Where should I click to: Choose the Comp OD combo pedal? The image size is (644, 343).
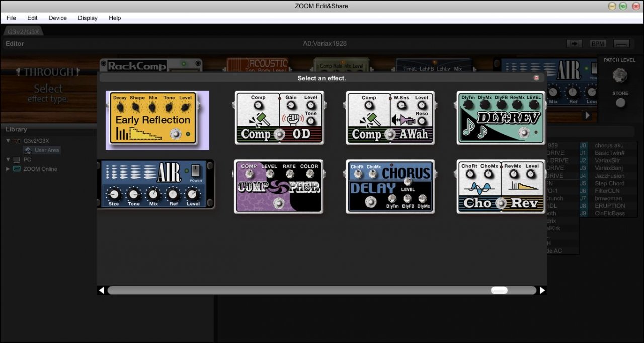(x=279, y=118)
